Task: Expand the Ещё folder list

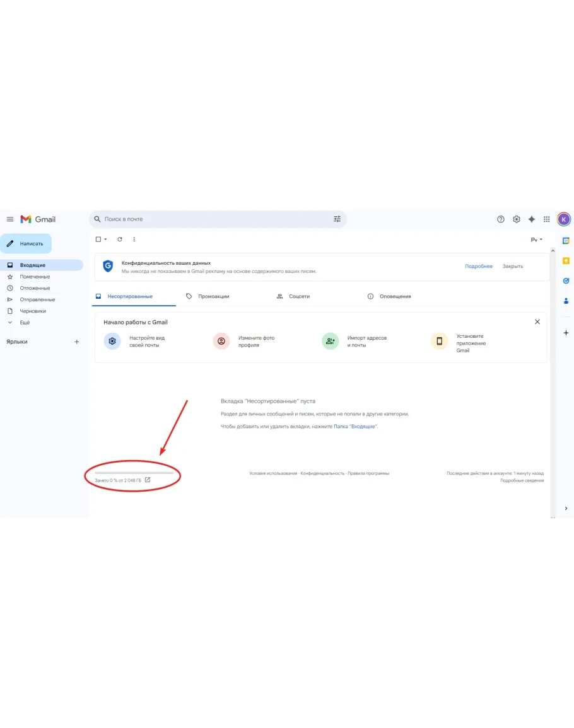Action: pyautogui.click(x=25, y=323)
